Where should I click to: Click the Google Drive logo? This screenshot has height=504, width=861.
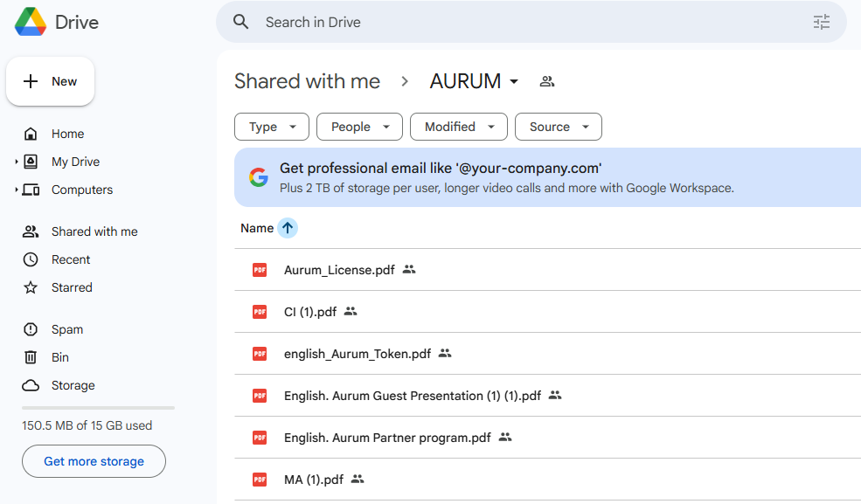pos(31,22)
